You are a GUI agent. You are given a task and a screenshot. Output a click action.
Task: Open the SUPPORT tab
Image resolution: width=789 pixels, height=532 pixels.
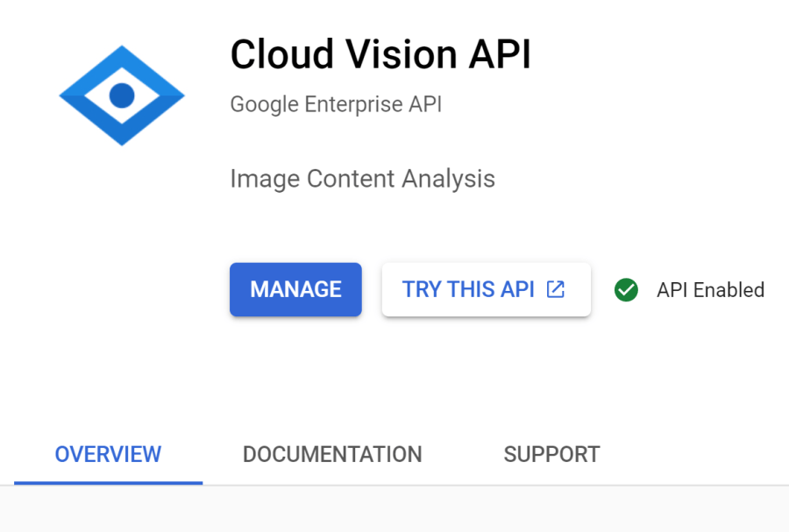[x=552, y=455]
